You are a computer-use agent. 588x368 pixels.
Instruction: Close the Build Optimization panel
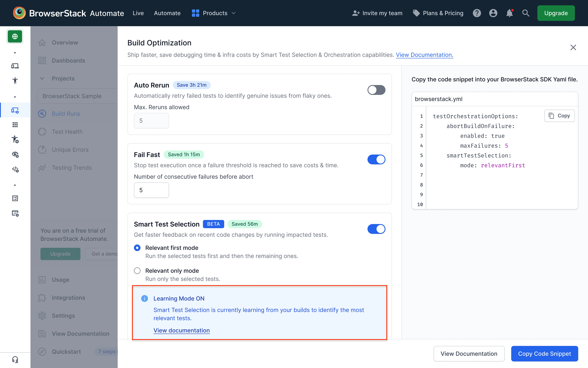[x=573, y=47]
